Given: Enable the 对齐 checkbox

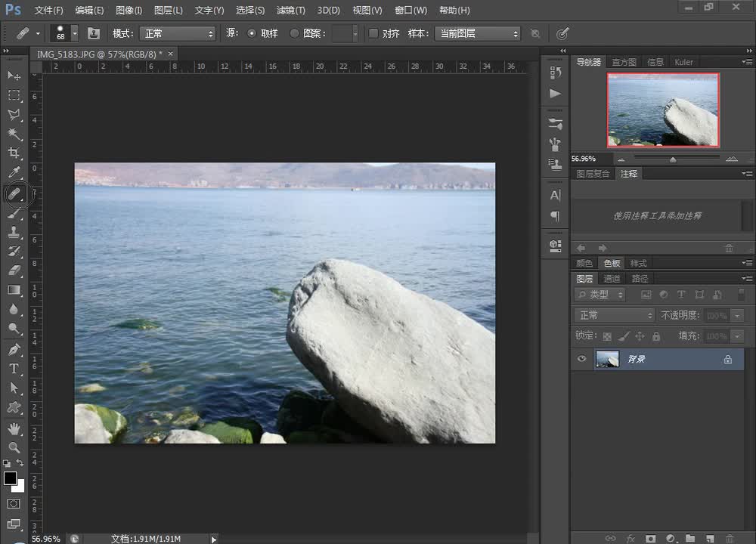Looking at the screenshot, I should [373, 33].
